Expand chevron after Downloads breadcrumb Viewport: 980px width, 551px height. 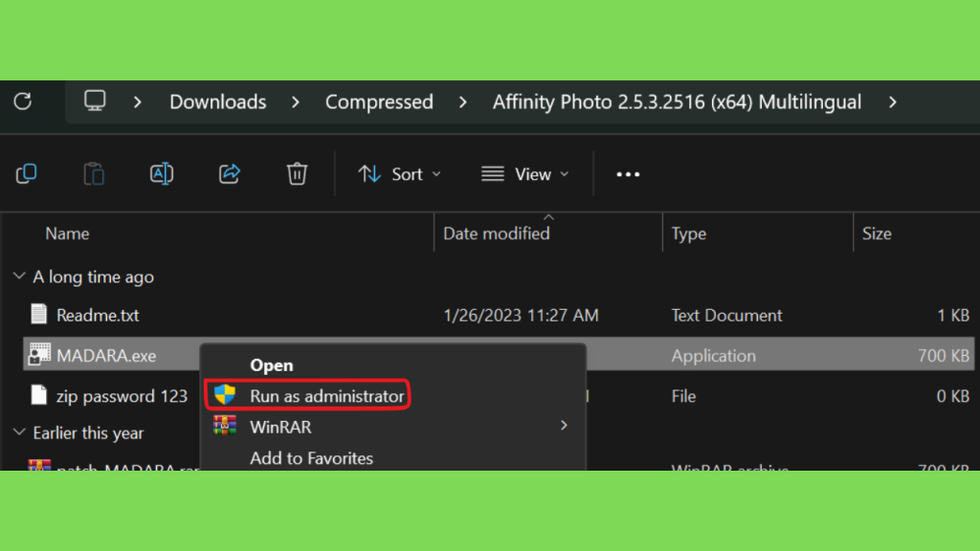coord(296,101)
